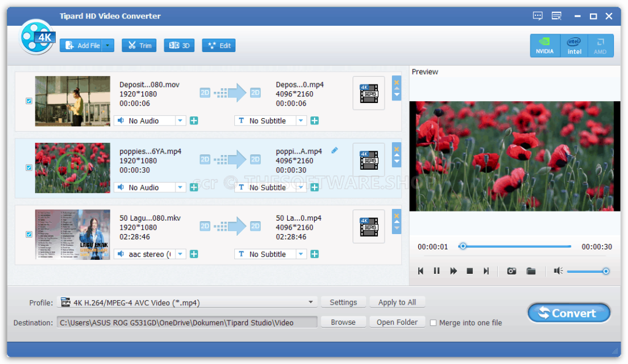
Task: Open the Add File dropdown arrow
Action: (x=108, y=45)
